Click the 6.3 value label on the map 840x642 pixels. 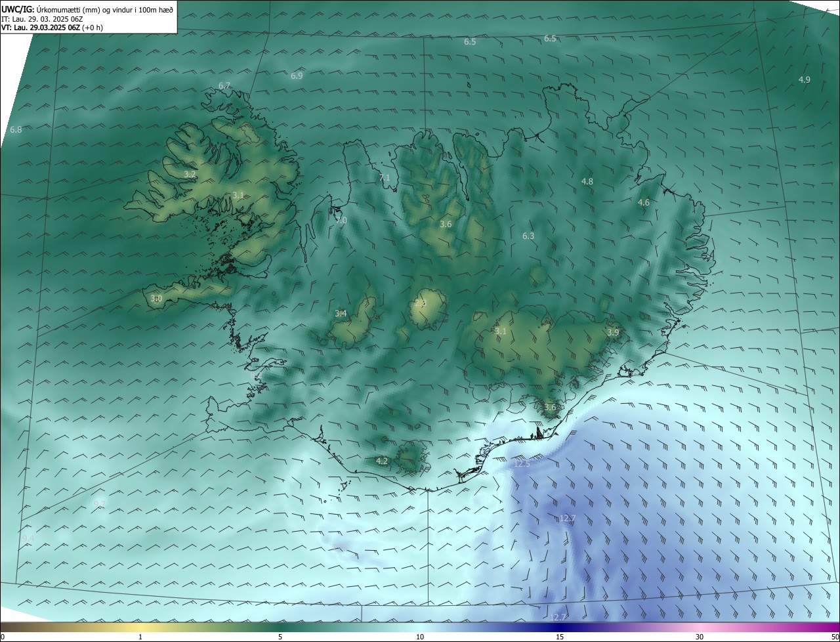pyautogui.click(x=528, y=236)
